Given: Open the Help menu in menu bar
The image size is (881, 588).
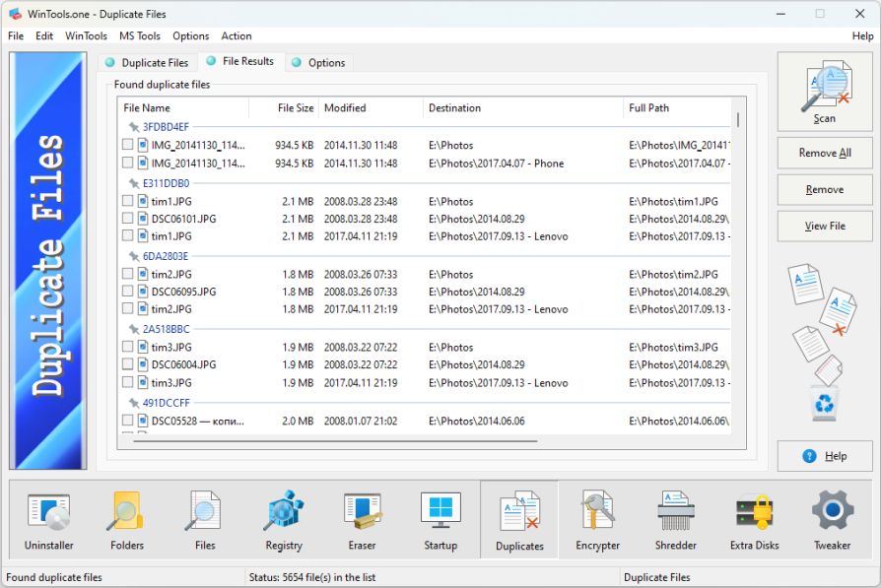Looking at the screenshot, I should click(862, 35).
